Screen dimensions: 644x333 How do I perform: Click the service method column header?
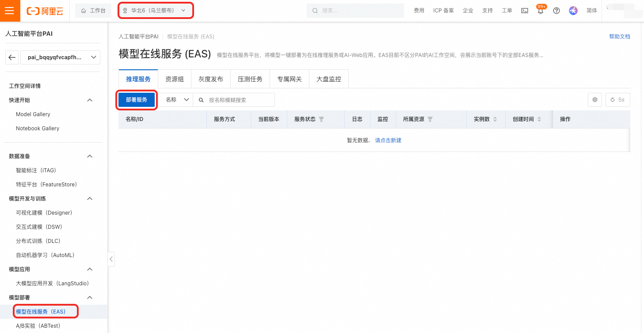click(x=225, y=119)
